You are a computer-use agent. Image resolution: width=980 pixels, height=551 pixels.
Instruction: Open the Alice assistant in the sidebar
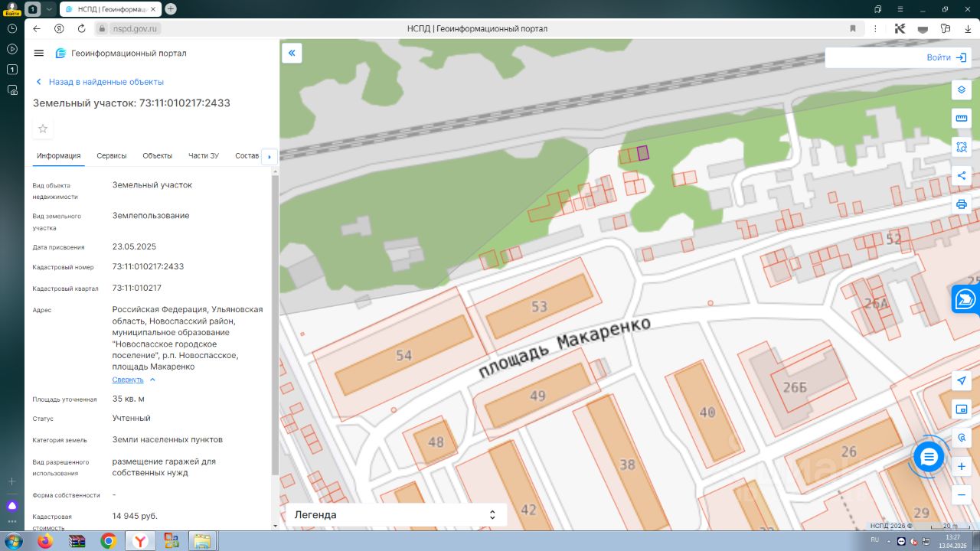12,506
